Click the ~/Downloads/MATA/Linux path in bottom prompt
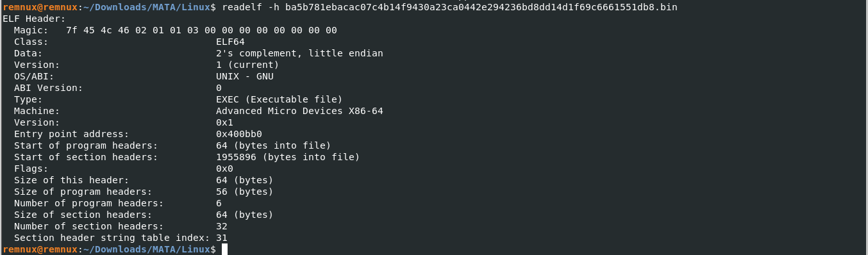Screen dimensions: 868x255 point(147,249)
